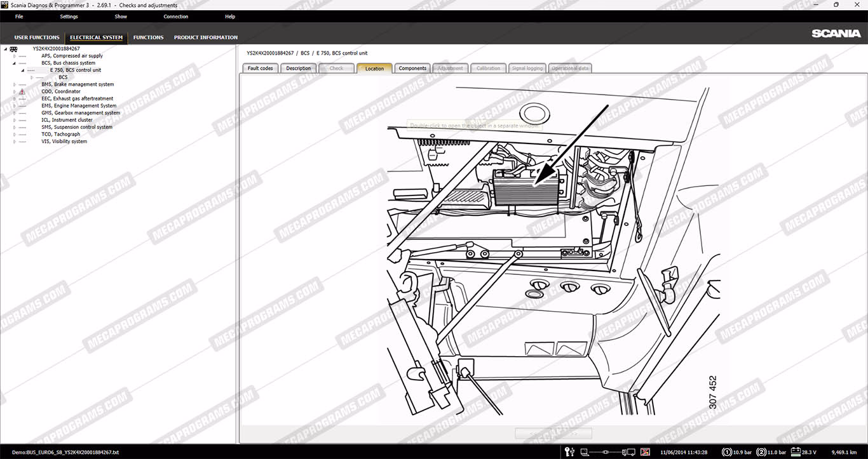Collapse BCS, Bus chassis system node

[x=14, y=63]
